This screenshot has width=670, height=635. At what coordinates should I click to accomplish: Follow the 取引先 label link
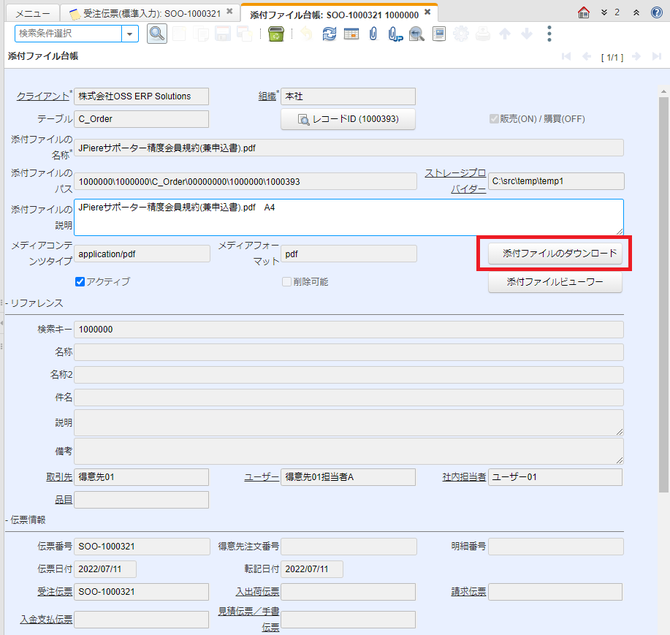59,477
